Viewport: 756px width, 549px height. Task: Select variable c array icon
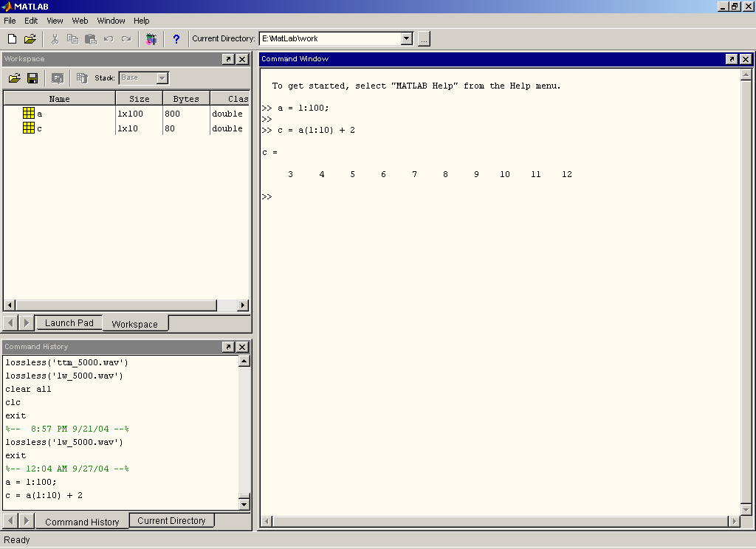pyautogui.click(x=29, y=128)
